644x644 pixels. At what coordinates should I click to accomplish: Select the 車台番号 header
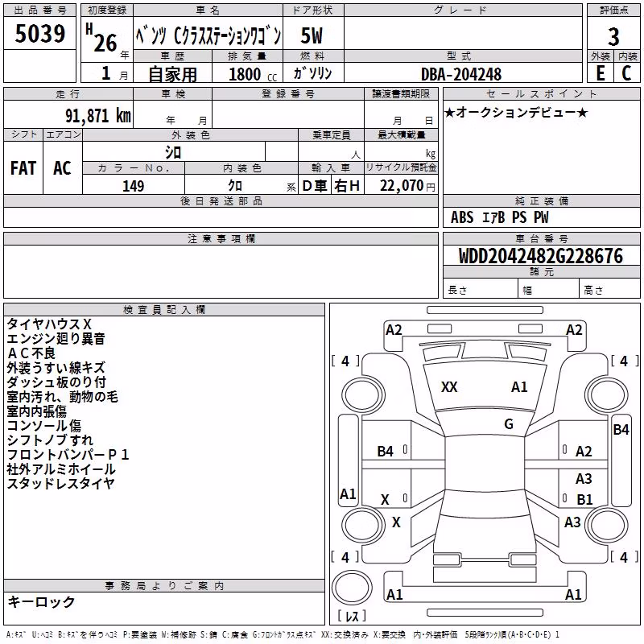[x=541, y=238]
